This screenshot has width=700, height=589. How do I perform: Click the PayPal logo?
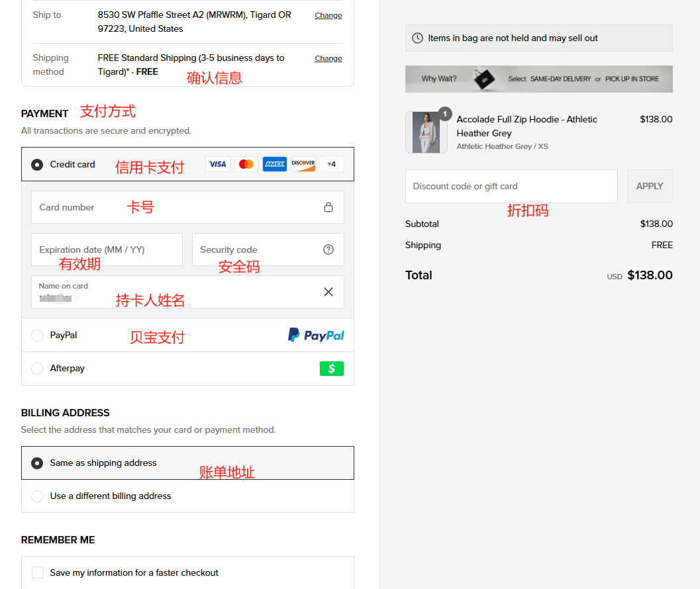(x=316, y=336)
